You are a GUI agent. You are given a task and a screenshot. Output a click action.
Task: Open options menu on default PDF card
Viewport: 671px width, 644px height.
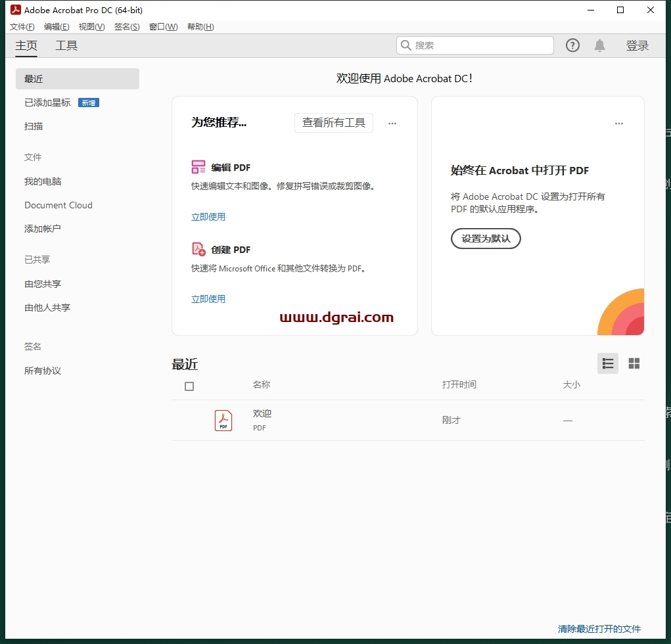(x=619, y=124)
